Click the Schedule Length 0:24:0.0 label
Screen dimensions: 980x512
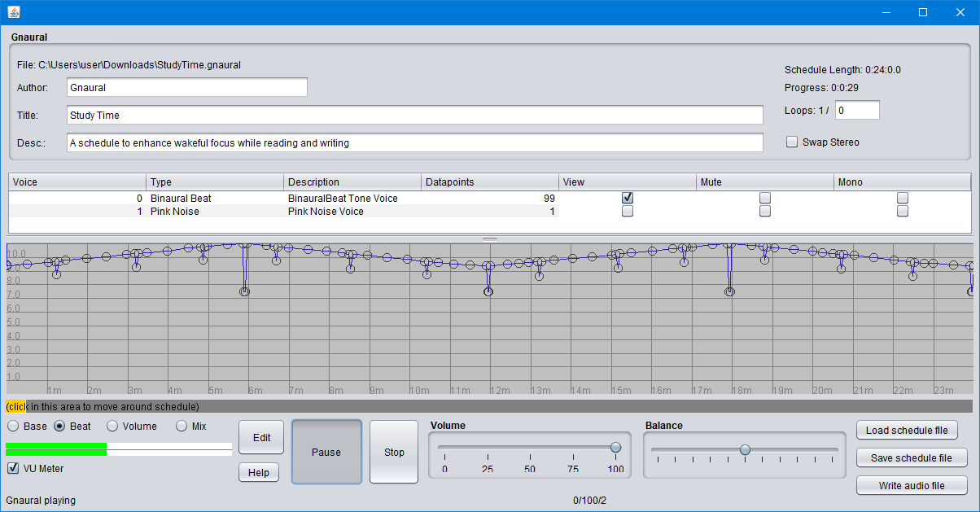(x=842, y=70)
